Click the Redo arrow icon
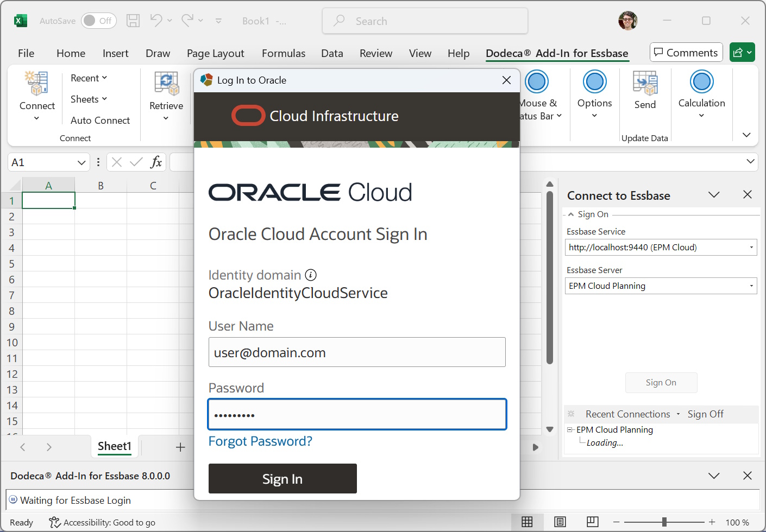766x532 pixels. point(187,21)
